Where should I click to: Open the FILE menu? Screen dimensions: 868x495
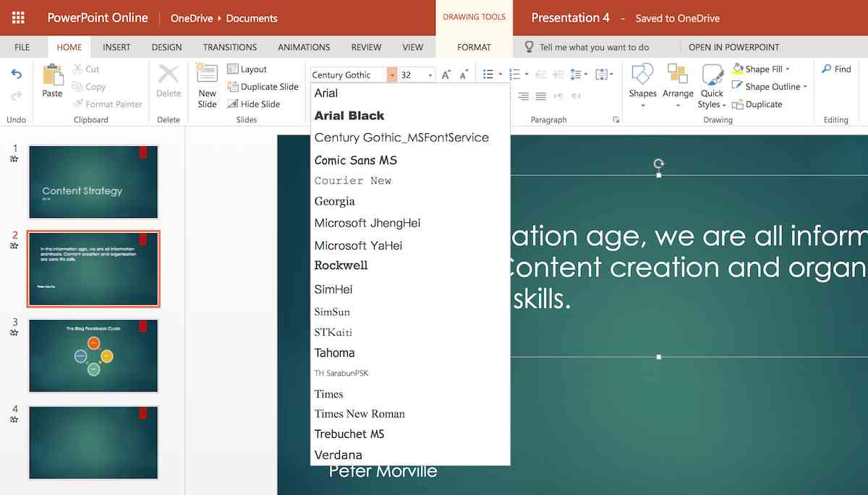coord(21,46)
